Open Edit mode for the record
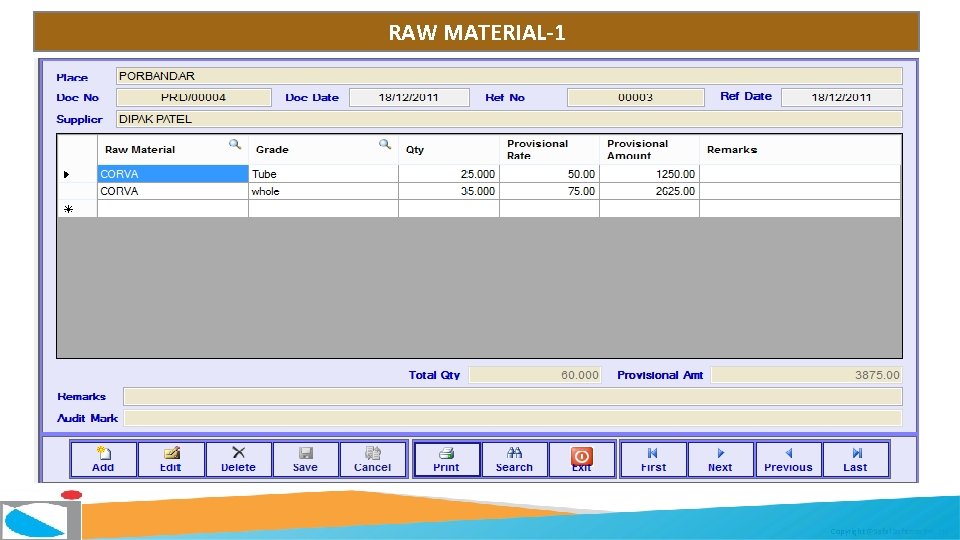This screenshot has height=540, width=960. point(171,459)
